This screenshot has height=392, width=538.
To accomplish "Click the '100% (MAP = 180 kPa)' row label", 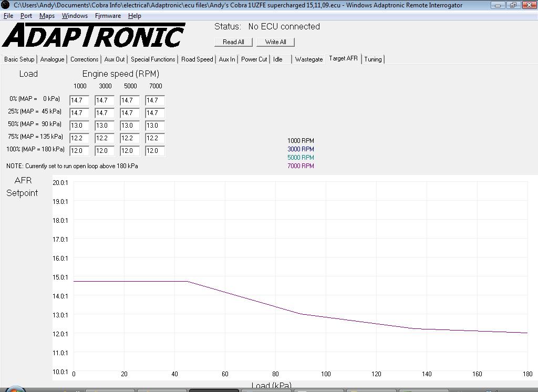I will [x=35, y=149].
